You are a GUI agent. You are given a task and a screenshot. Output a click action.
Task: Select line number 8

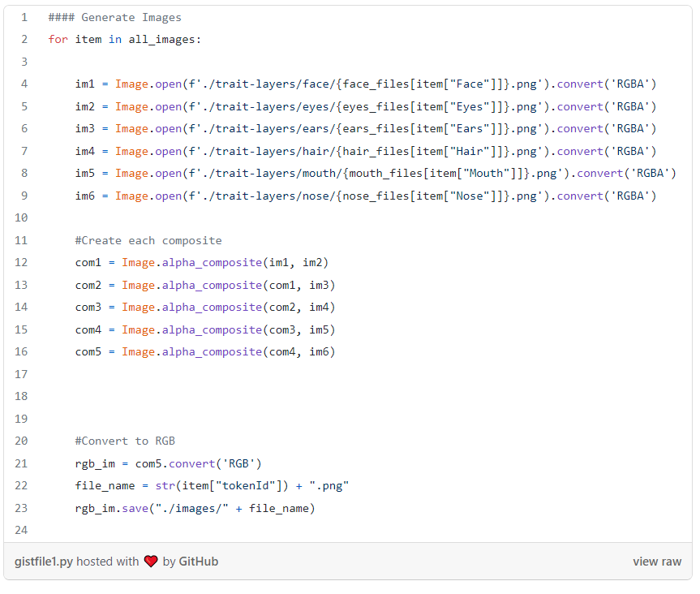click(24, 173)
